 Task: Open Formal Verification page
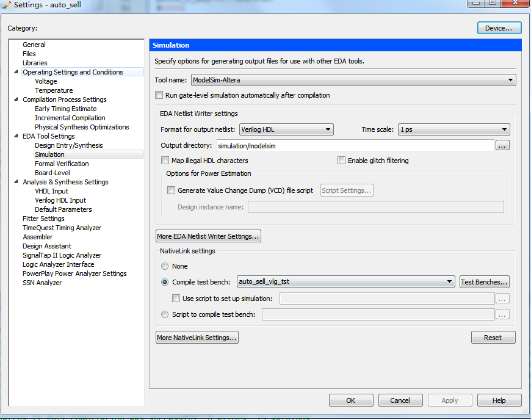(x=62, y=163)
